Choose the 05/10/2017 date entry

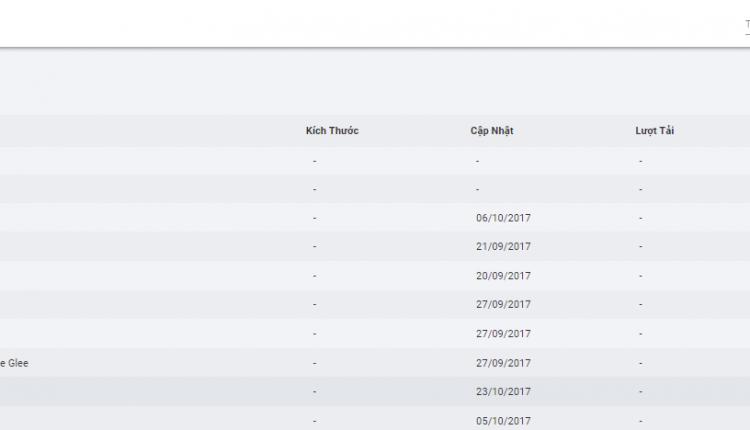[x=503, y=421]
